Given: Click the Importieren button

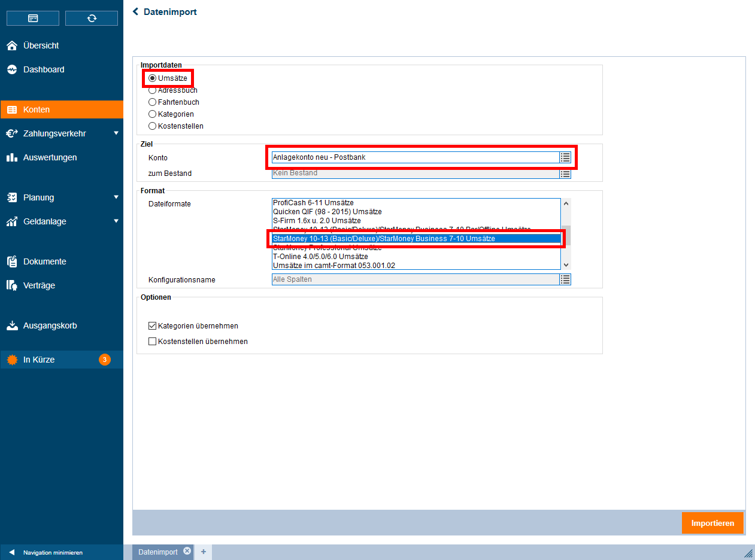Looking at the screenshot, I should point(712,523).
